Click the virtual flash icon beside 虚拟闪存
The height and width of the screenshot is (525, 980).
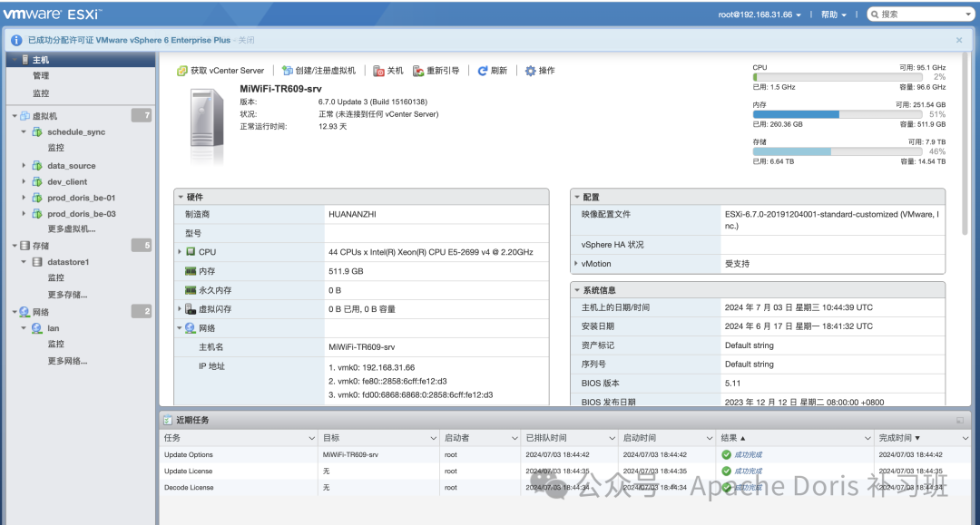pyautogui.click(x=191, y=309)
